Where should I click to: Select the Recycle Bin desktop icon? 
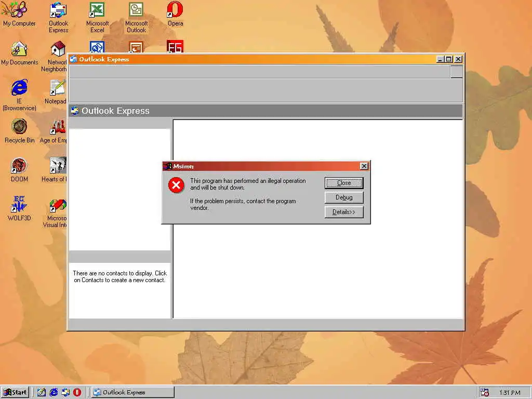pyautogui.click(x=19, y=131)
